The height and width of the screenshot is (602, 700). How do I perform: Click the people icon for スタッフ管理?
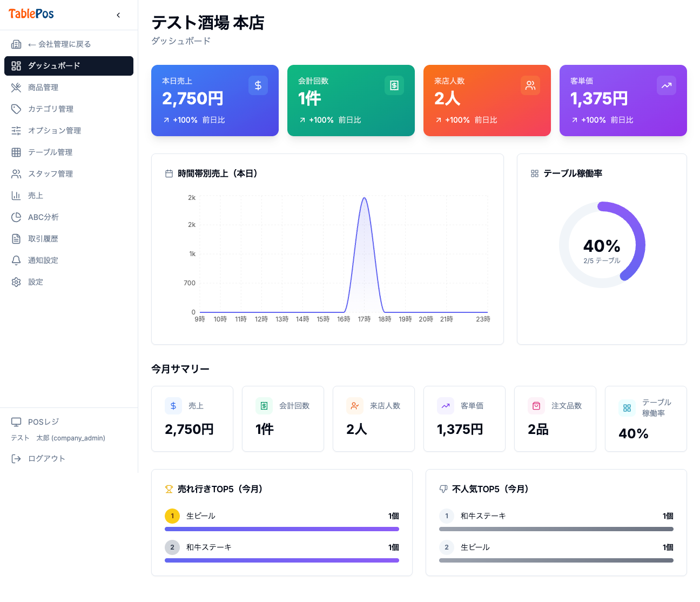16,174
